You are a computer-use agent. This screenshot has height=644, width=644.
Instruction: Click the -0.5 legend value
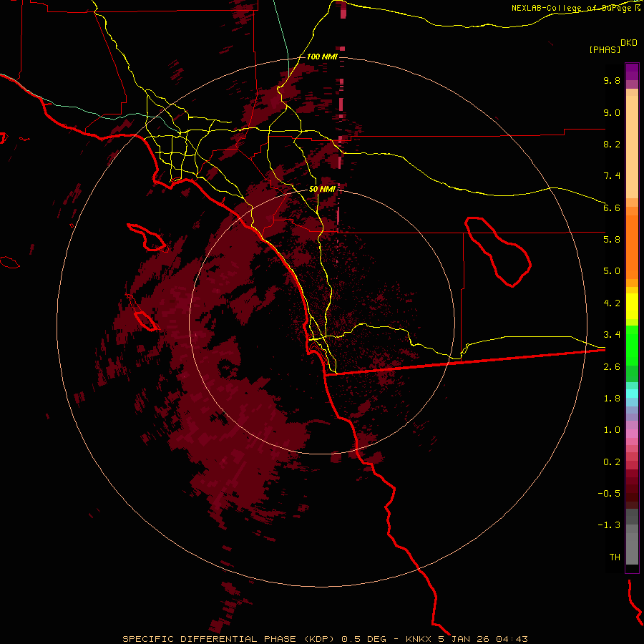coord(609,494)
